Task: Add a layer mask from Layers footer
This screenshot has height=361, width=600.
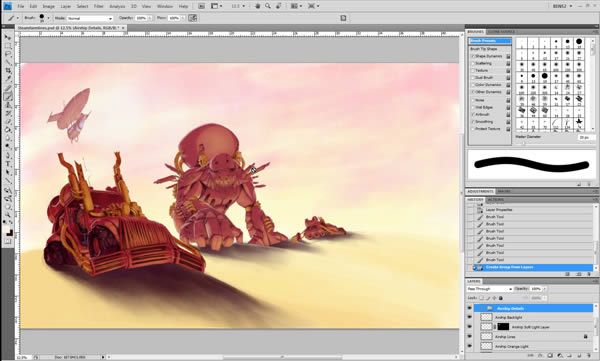Action: click(x=550, y=356)
